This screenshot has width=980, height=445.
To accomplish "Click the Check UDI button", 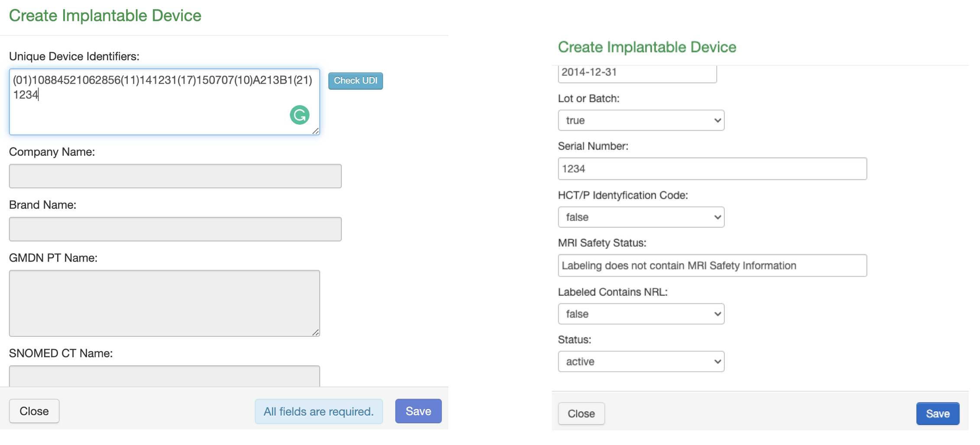I will tap(355, 81).
